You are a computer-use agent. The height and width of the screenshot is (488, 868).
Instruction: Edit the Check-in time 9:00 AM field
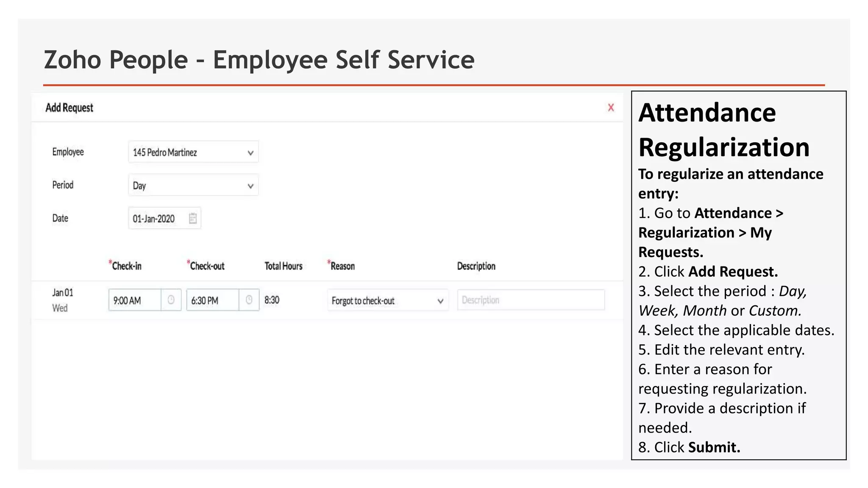[135, 300]
